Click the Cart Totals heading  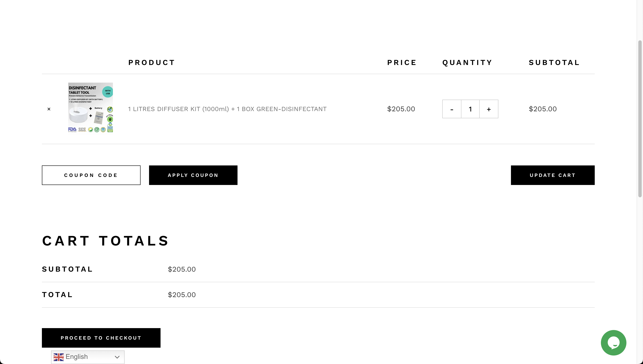[106, 241]
